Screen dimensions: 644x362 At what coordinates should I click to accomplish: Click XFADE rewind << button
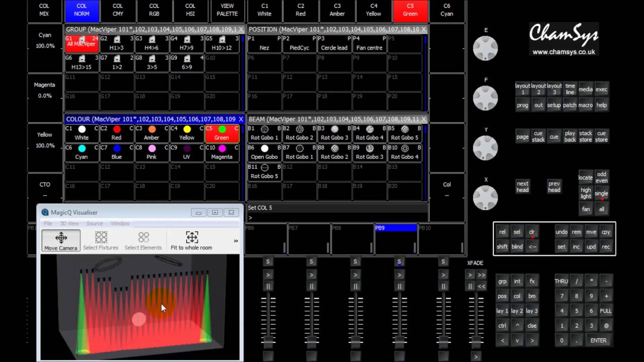point(481,286)
